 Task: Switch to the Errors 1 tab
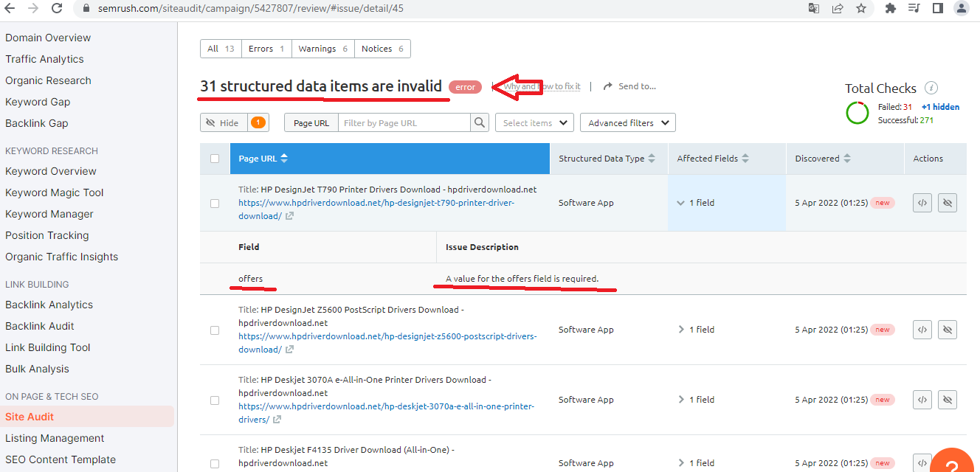(x=266, y=49)
